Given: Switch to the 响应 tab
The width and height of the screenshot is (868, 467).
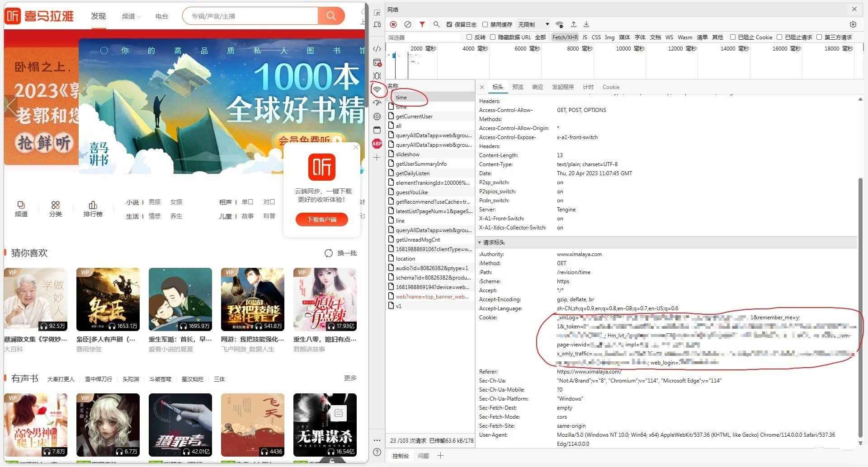Looking at the screenshot, I should click(x=538, y=87).
